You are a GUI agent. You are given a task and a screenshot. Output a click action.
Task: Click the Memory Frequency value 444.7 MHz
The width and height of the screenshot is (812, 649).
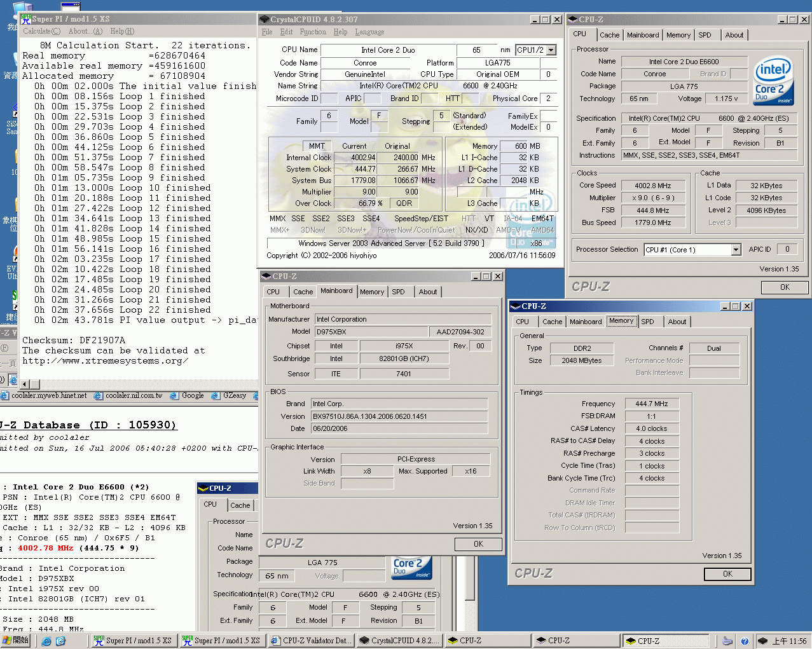tap(652, 404)
